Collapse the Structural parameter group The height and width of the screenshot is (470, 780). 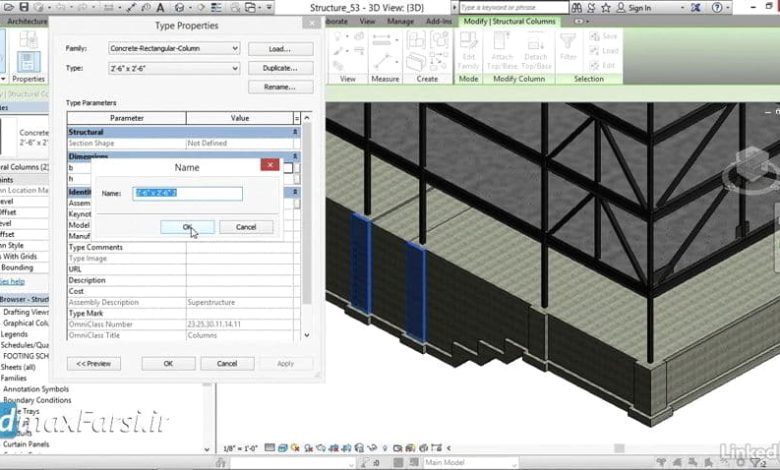click(x=295, y=132)
